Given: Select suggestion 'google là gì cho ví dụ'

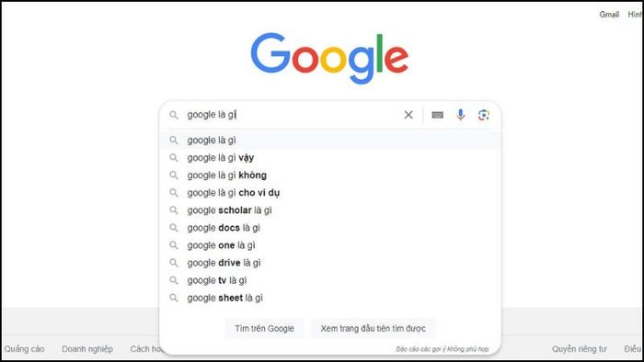Looking at the screenshot, I should click(330, 193).
